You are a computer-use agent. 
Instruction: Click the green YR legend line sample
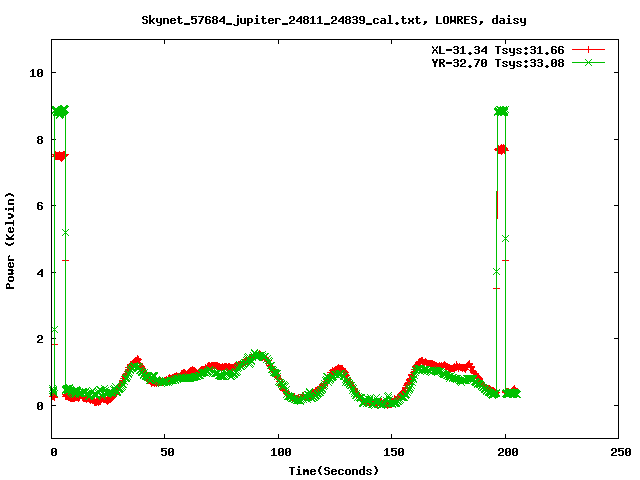[589, 62]
